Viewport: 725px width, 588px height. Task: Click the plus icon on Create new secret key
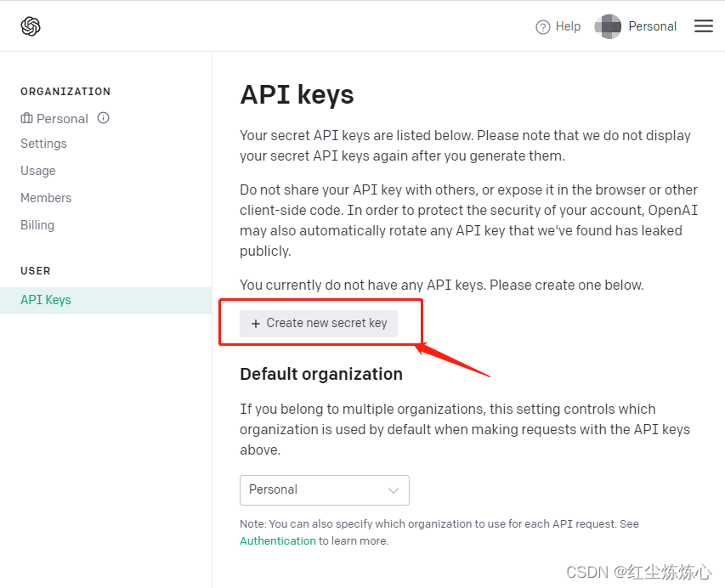pos(256,324)
